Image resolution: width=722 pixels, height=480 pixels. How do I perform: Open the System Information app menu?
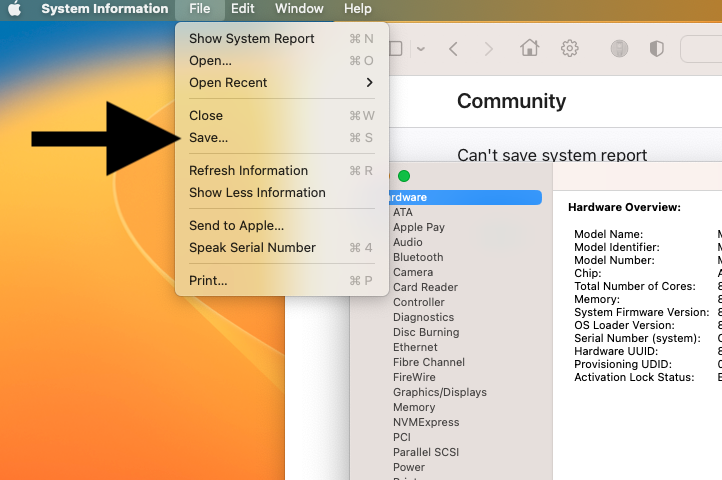pos(105,8)
